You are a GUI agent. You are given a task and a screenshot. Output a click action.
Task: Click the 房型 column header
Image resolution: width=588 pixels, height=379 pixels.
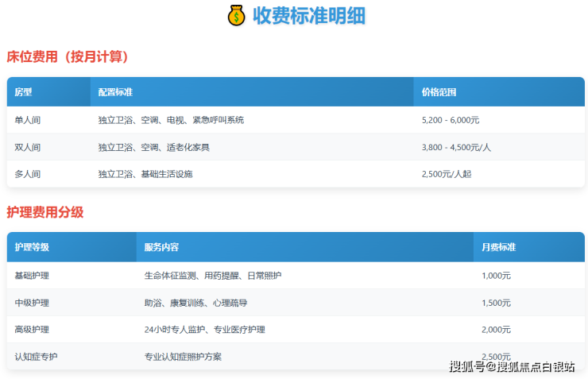(x=24, y=92)
